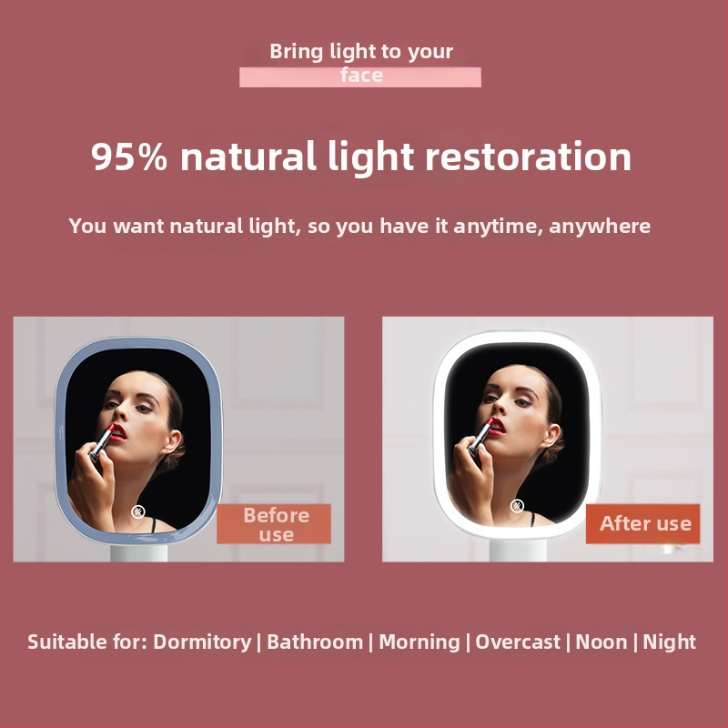Choose 'Overcast' in the suitable-for list
The width and height of the screenshot is (728, 728).
coord(518,642)
